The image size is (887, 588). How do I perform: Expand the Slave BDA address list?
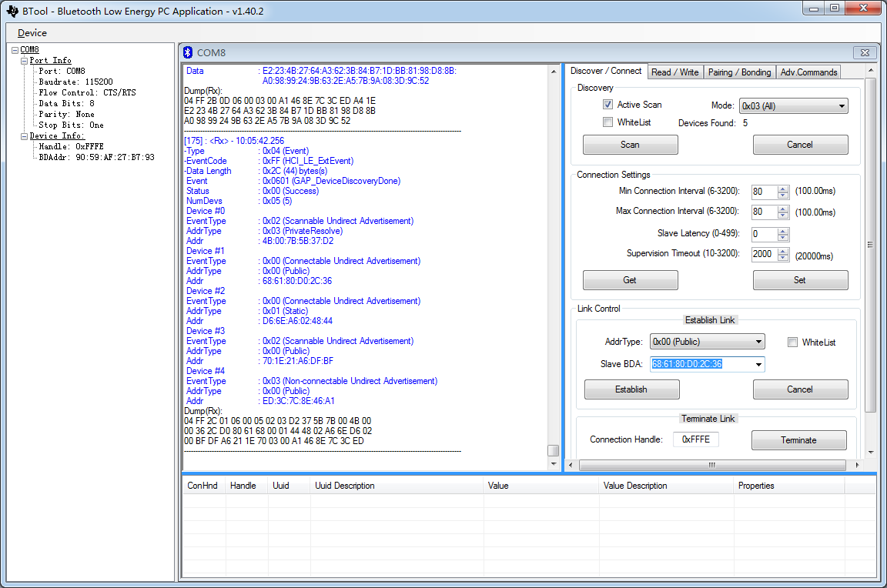click(758, 365)
